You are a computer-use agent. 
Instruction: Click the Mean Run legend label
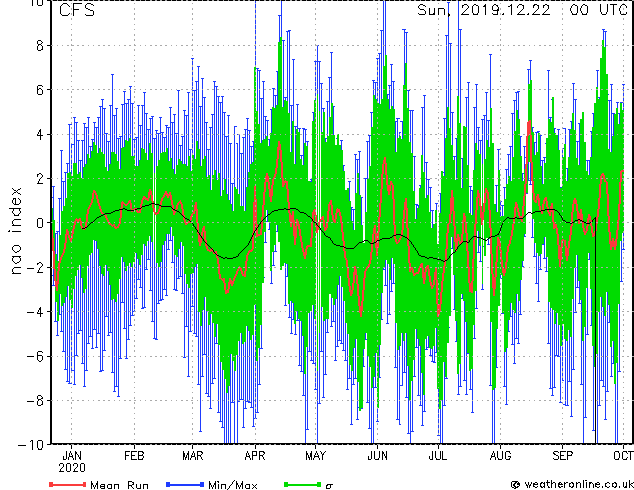[x=119, y=485]
